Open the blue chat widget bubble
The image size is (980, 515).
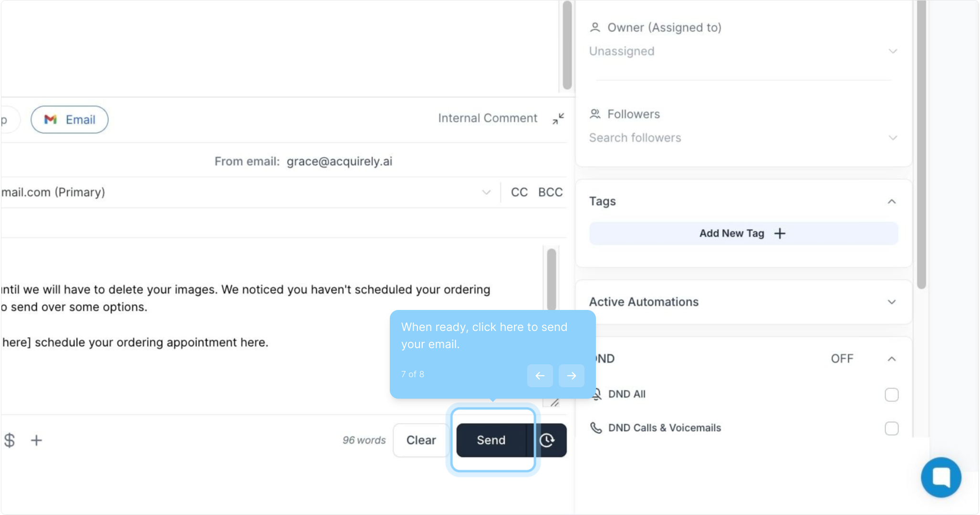(941, 477)
